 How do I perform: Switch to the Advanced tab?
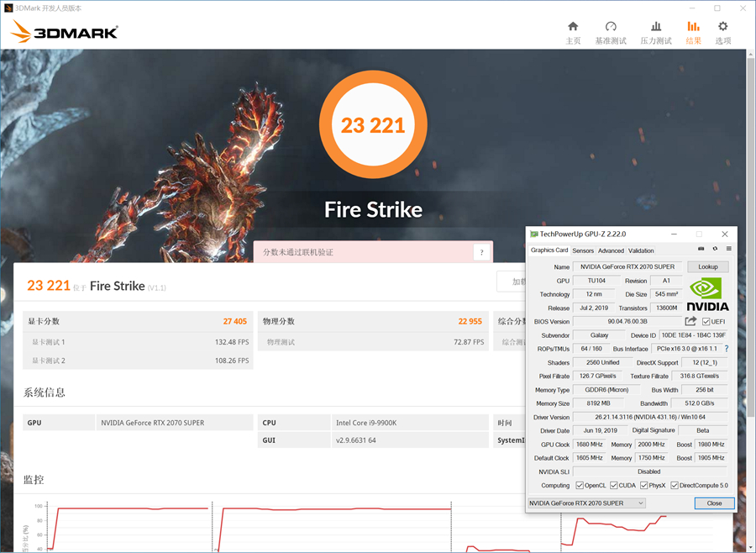point(611,251)
